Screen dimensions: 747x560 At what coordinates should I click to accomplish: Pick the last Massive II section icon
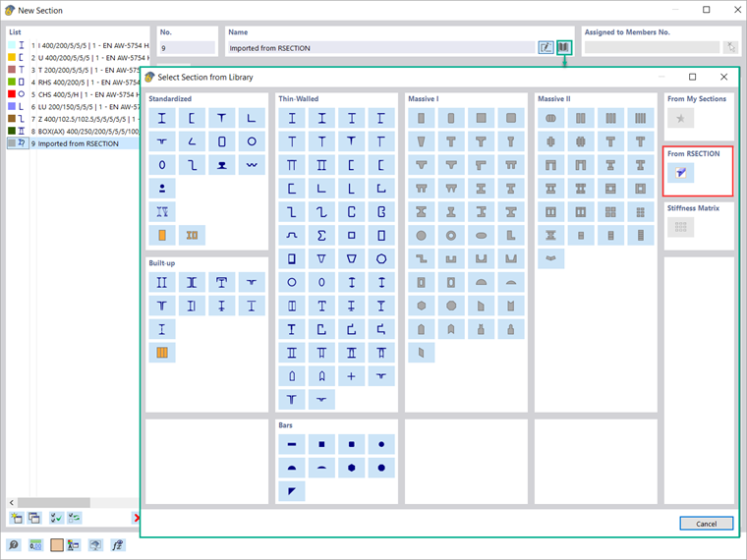coord(550,258)
